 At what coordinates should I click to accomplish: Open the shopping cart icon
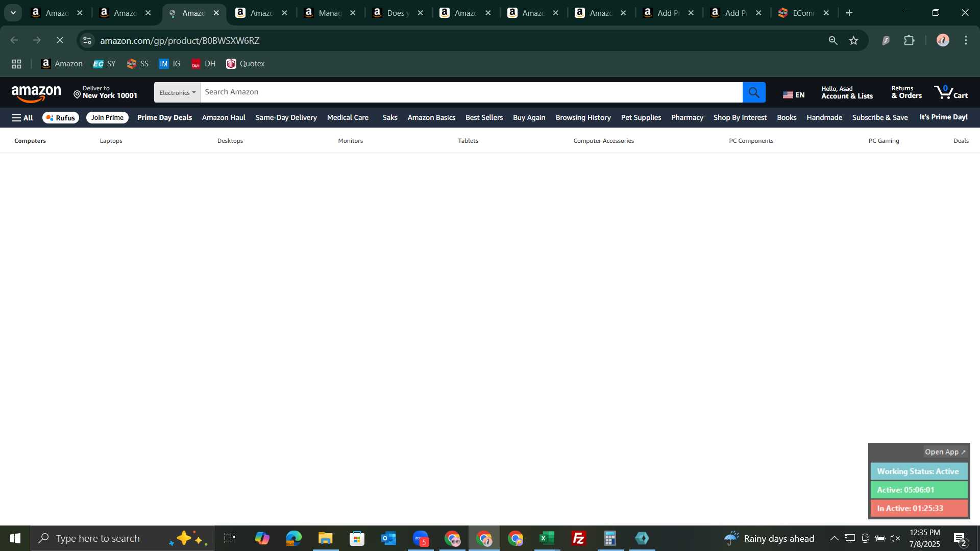[x=951, y=92]
